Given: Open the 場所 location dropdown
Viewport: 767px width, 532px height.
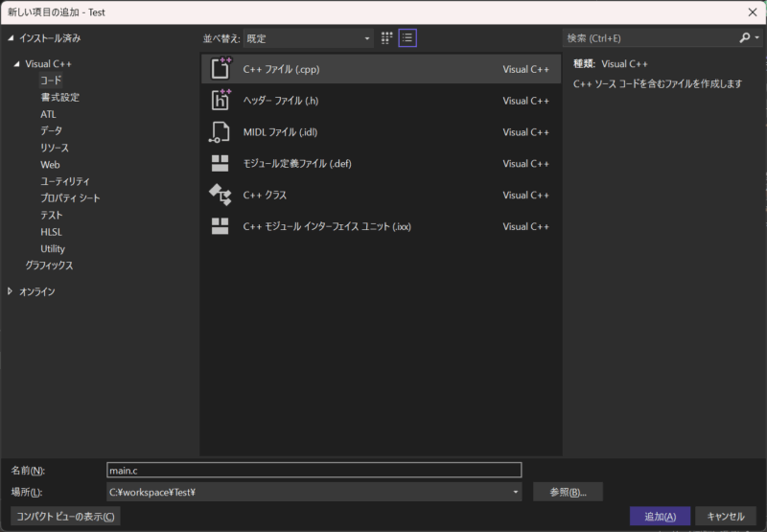Looking at the screenshot, I should [516, 492].
